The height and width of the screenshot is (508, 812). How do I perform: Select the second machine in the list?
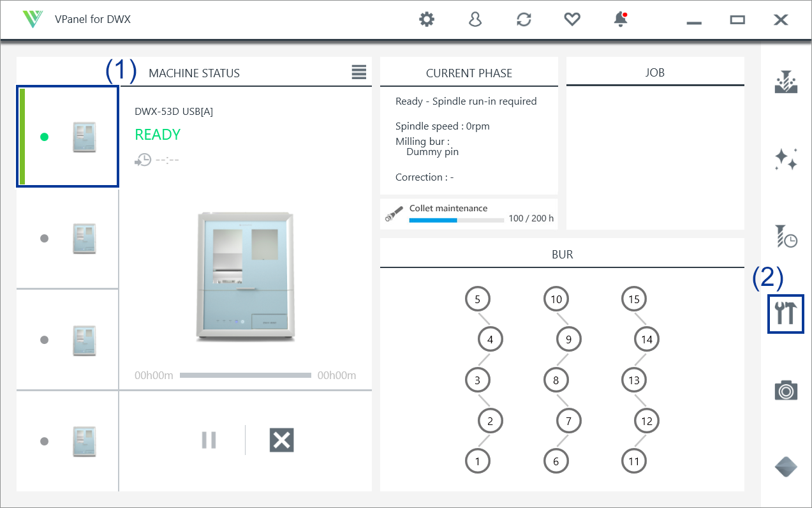pyautogui.click(x=68, y=238)
